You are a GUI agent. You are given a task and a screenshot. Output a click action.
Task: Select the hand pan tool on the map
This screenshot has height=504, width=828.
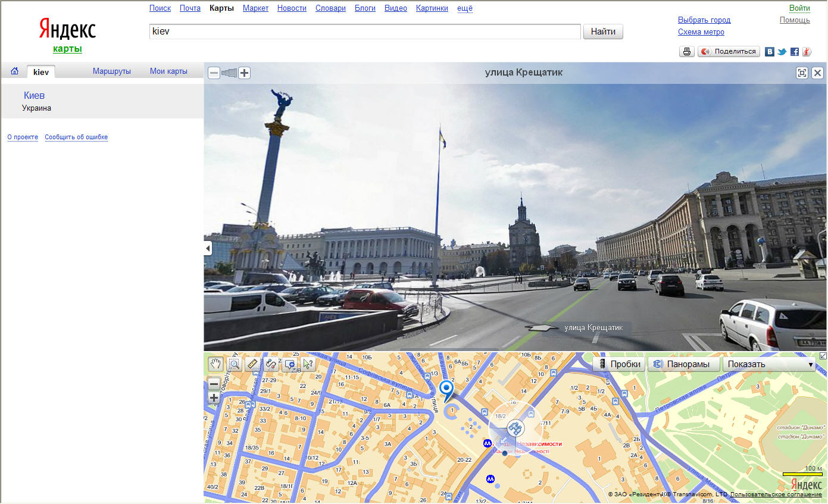pyautogui.click(x=214, y=364)
